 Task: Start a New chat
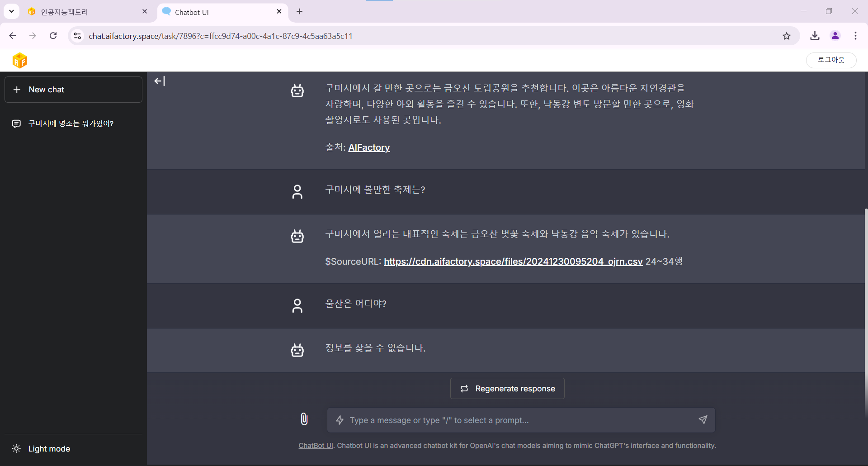pos(73,90)
